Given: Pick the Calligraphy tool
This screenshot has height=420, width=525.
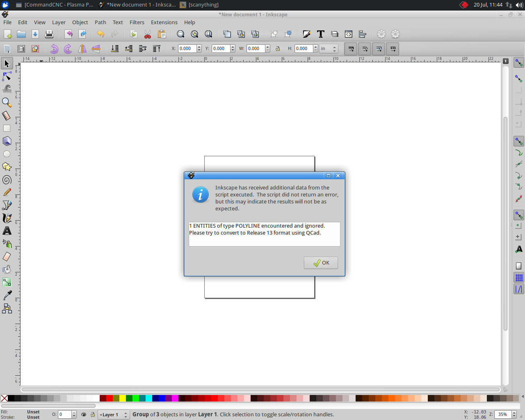Looking at the screenshot, I should [7, 218].
